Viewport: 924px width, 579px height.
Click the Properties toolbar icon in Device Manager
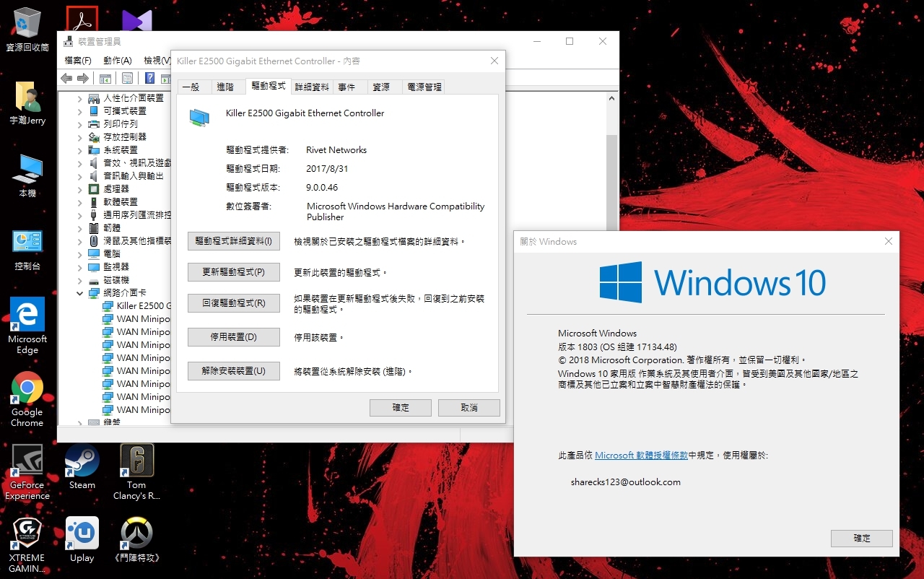point(127,78)
